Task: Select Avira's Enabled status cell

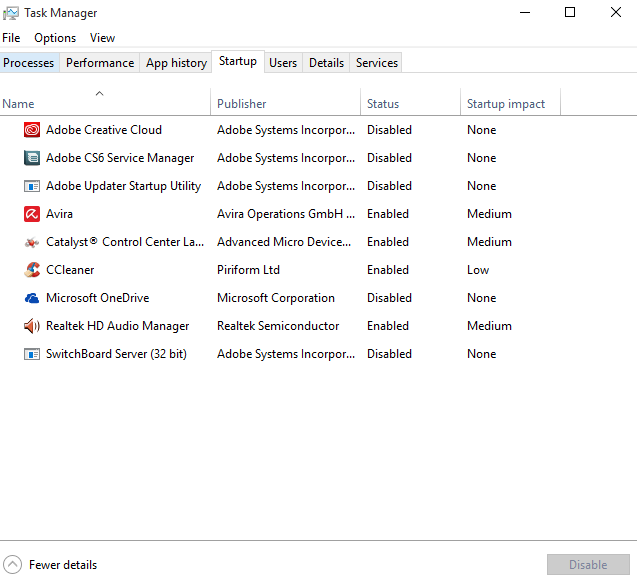Action: click(x=388, y=214)
